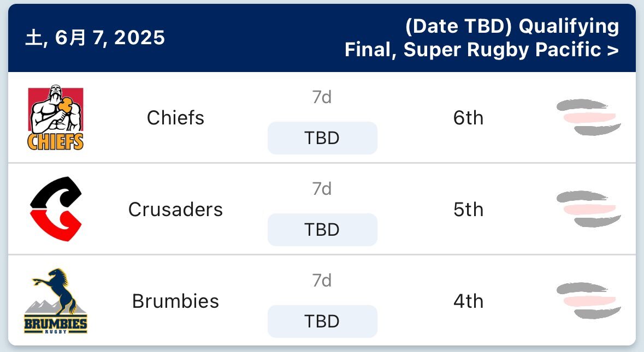The width and height of the screenshot is (644, 352).
Task: Select the TBD pill in Brumbies row
Action: [322, 321]
